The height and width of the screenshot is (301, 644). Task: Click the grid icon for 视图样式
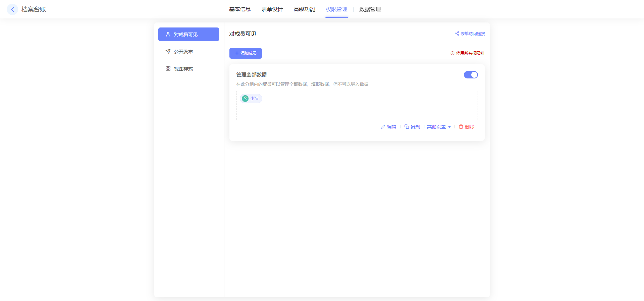click(x=168, y=68)
